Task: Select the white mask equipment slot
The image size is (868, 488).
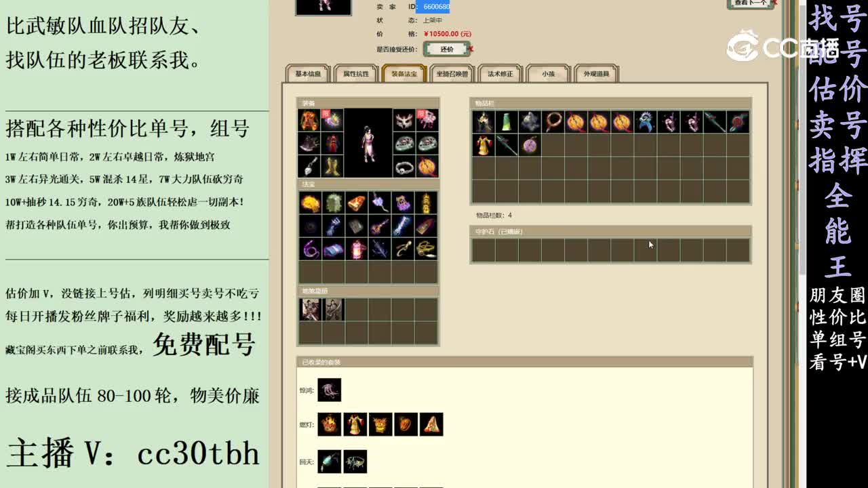Action: pyautogui.click(x=404, y=121)
